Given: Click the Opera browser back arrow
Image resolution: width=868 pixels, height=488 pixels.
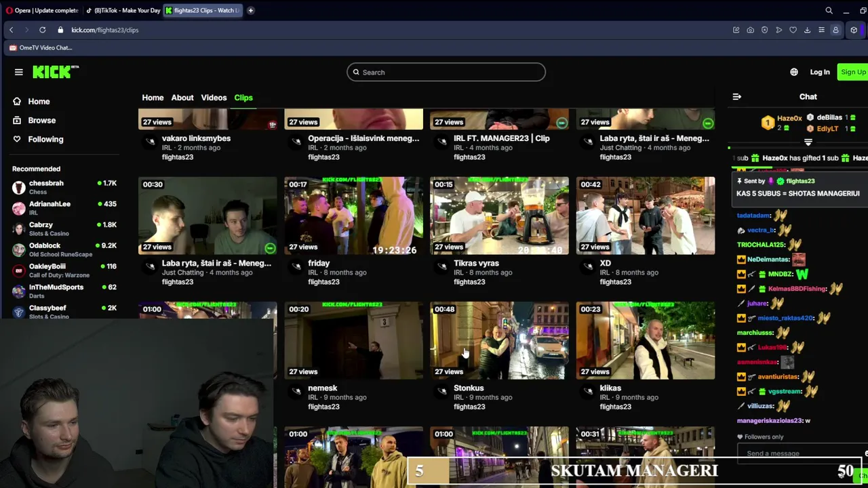Looking at the screenshot, I should tap(12, 30).
